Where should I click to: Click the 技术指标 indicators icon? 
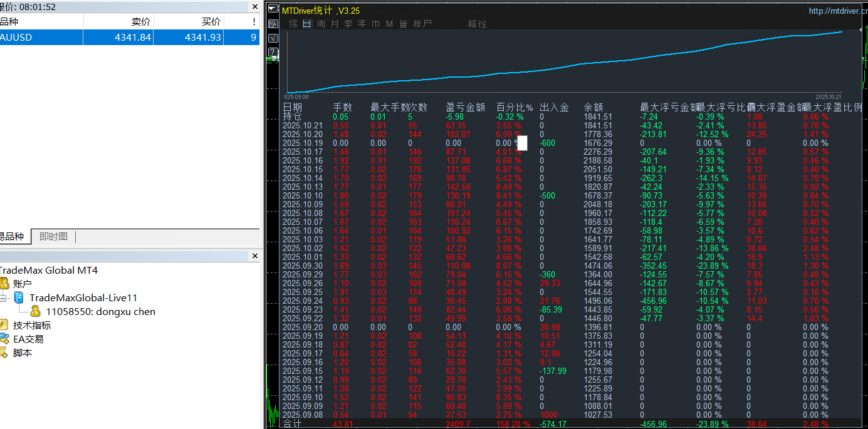pos(4,325)
